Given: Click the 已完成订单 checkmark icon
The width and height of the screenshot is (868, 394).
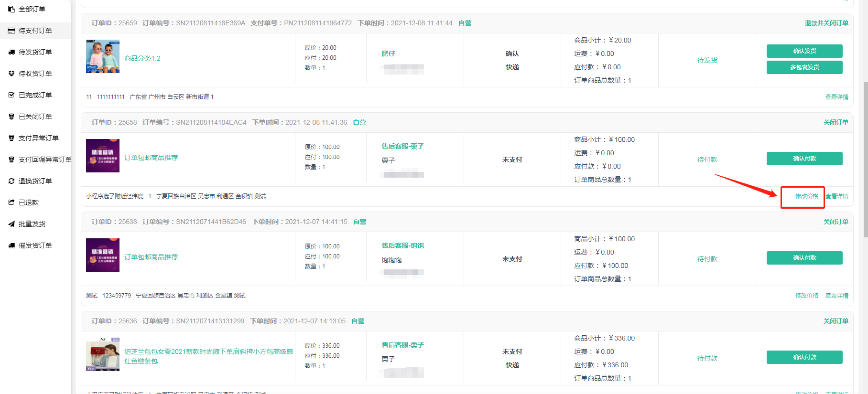Looking at the screenshot, I should coord(11,95).
